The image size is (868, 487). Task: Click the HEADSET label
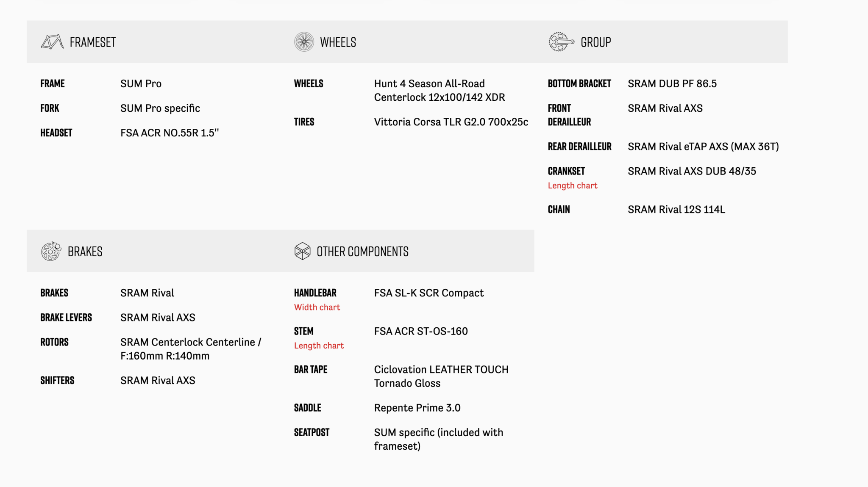pyautogui.click(x=56, y=133)
